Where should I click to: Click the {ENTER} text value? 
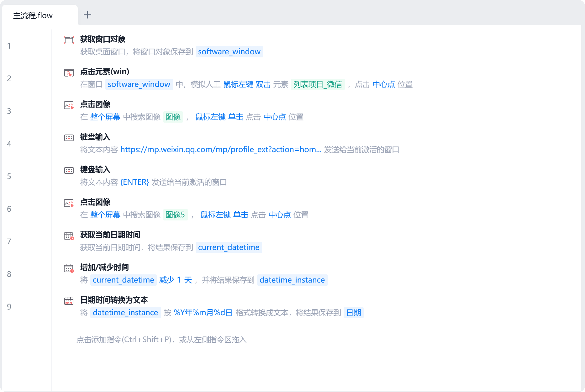[134, 182]
